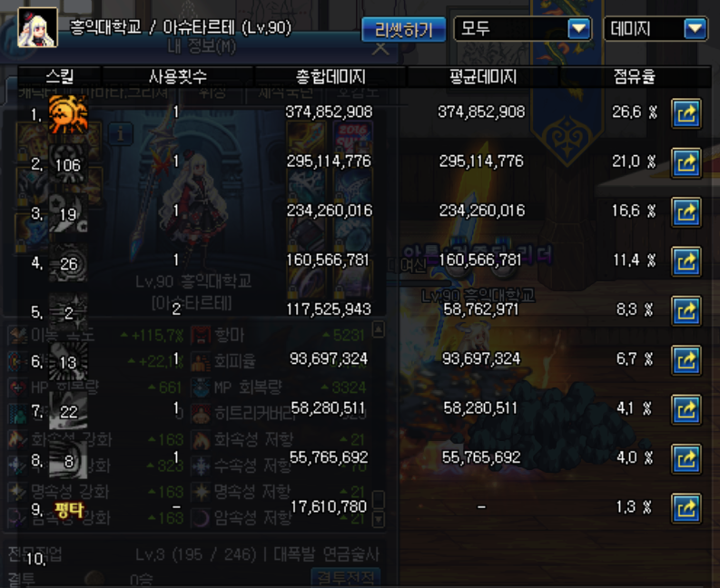This screenshot has height=588, width=720.
Task: Sort by 총합데미지 column header
Action: pyautogui.click(x=330, y=76)
